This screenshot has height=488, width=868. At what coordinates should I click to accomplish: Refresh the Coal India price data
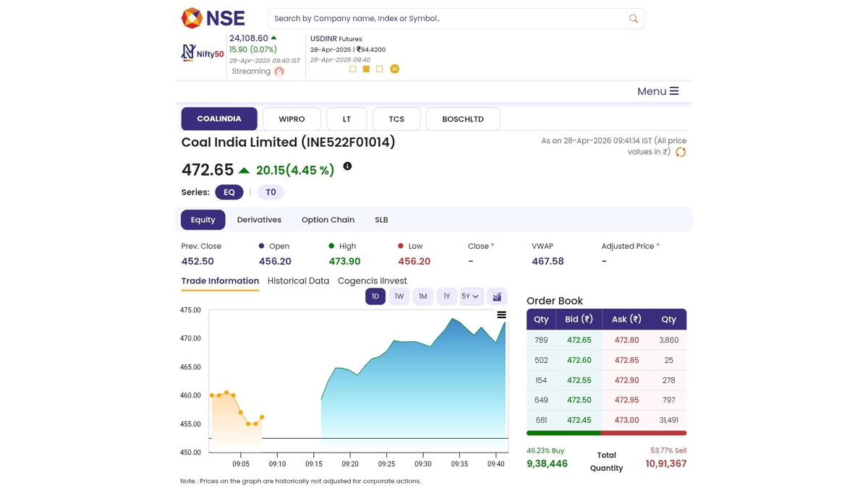pos(680,153)
